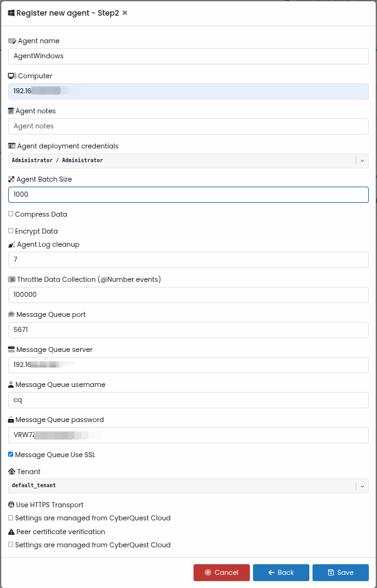Click the Agent deployment credentials card icon

[x=12, y=146]
